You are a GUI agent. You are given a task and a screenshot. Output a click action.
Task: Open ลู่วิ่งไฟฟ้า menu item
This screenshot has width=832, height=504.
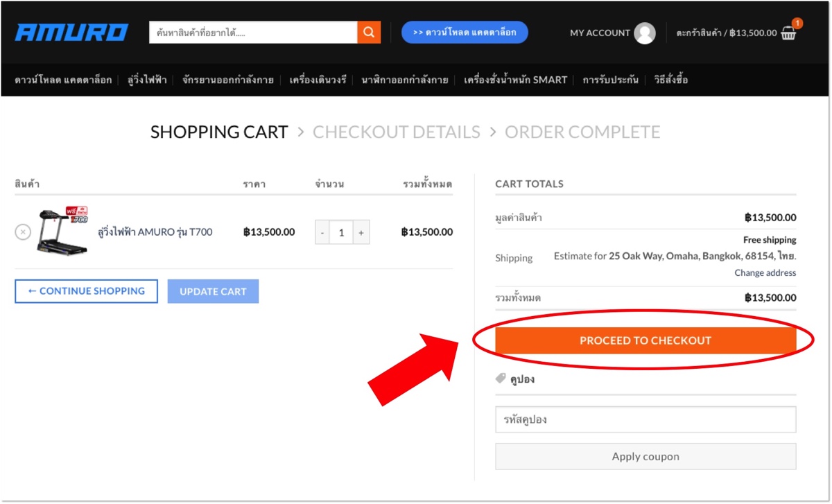tap(147, 80)
